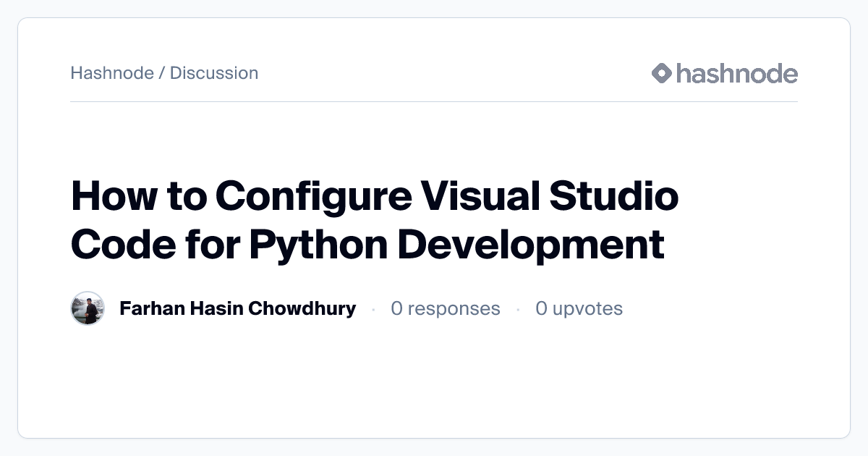The image size is (868, 456).
Task: Click the dot separator after the author name
Action: coord(373,310)
